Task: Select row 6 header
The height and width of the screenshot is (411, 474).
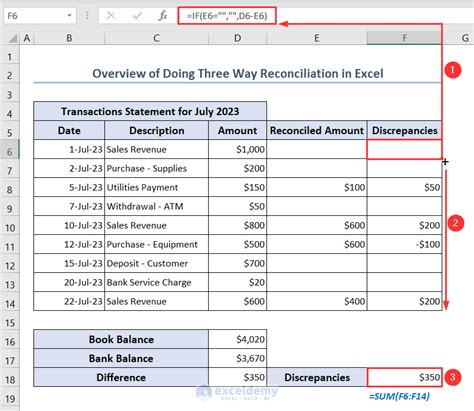Action: pyautogui.click(x=10, y=152)
